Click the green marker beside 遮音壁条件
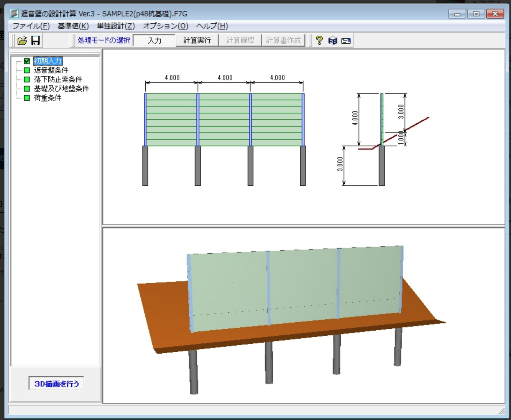The image size is (511, 420). click(27, 70)
